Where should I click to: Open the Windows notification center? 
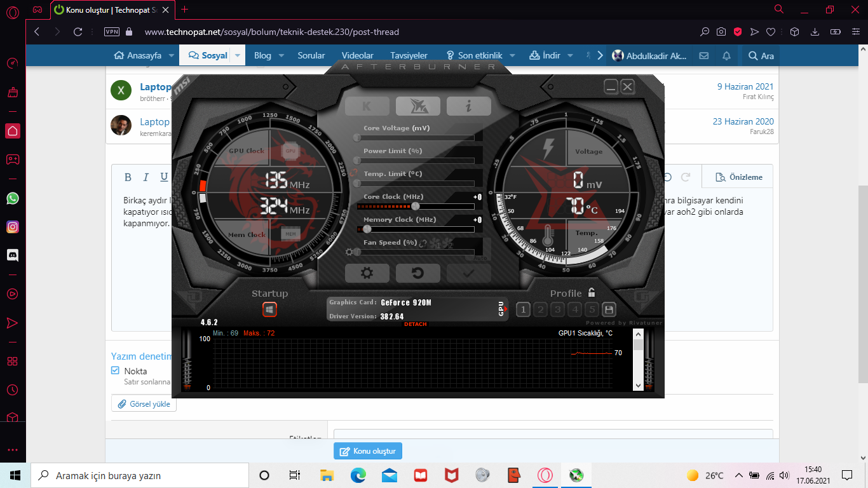(x=846, y=475)
